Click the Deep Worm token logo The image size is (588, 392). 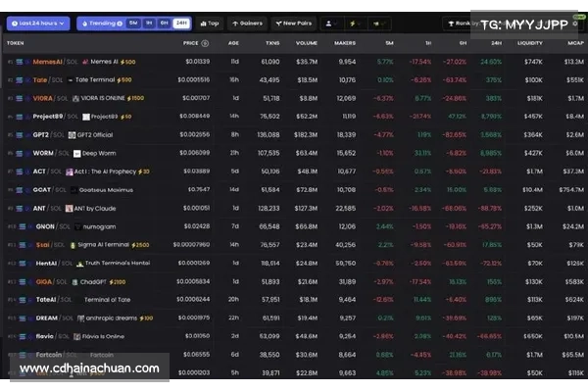76,154
